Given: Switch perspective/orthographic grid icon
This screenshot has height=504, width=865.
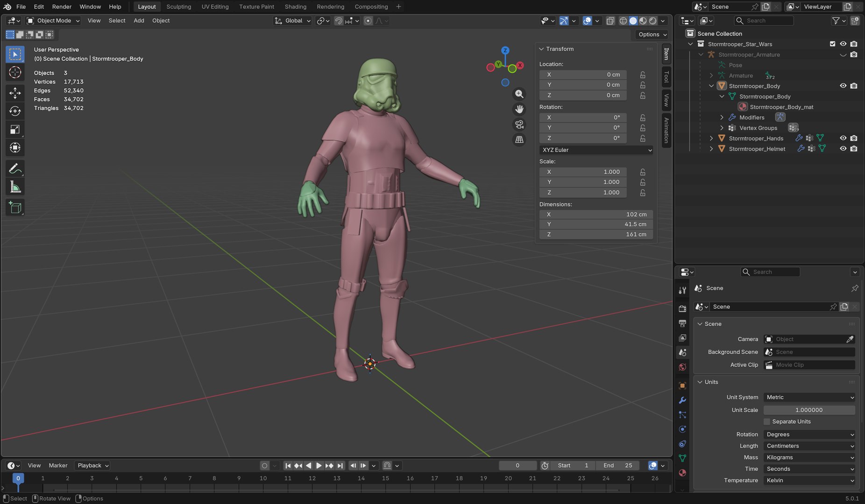Looking at the screenshot, I should point(519,140).
